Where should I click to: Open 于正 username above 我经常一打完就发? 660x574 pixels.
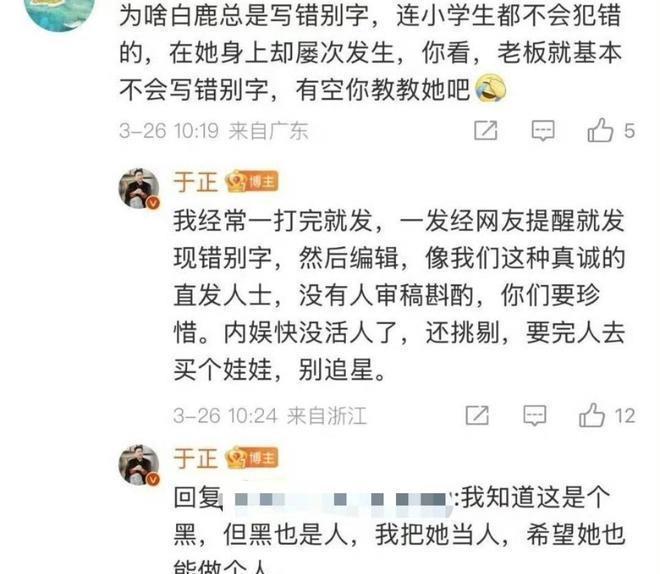[x=195, y=182]
